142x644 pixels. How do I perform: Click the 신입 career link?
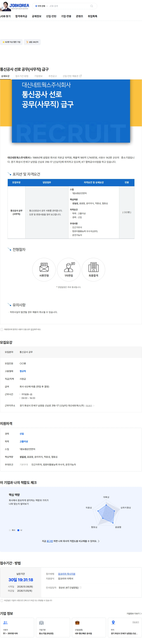click(x=22, y=433)
